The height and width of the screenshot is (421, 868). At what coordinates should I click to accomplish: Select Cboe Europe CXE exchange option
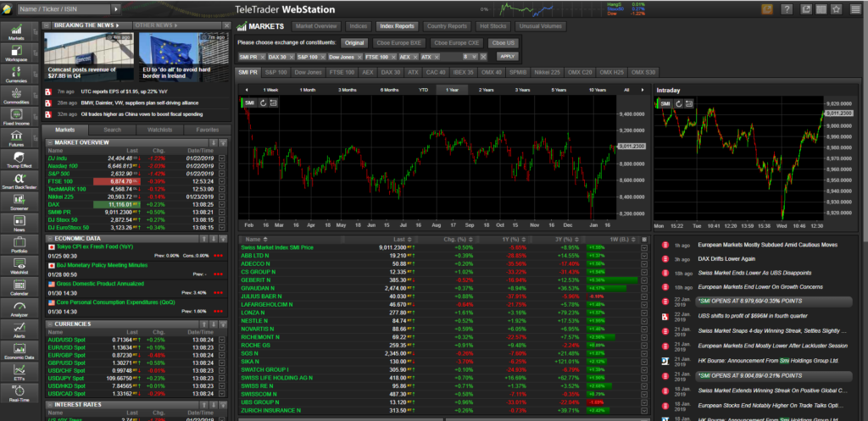[x=457, y=43]
